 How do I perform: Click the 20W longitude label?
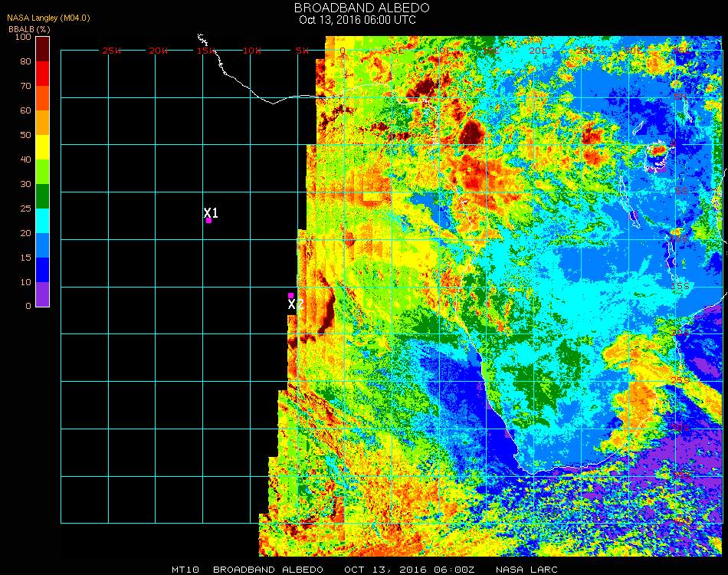coord(159,51)
